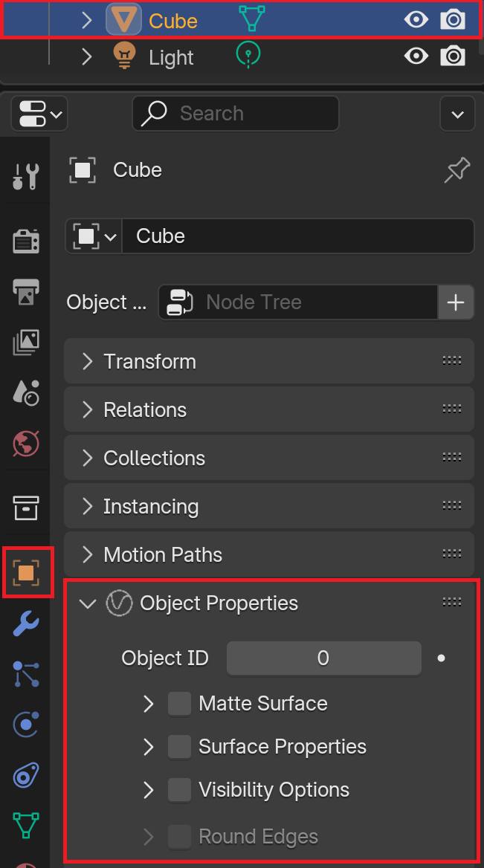Screen dimensions: 484x868
Task: Open the editor type dropdown
Action: tap(39, 114)
